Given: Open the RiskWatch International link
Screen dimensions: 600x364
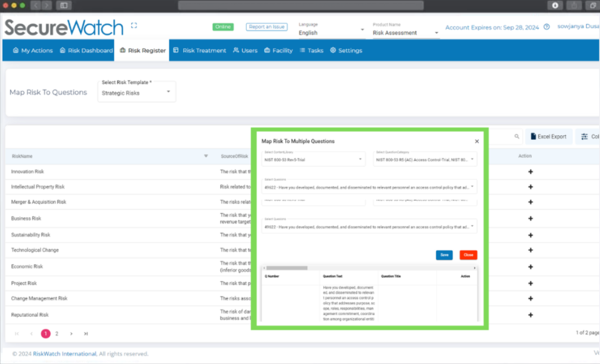Looking at the screenshot, I should point(65,354).
